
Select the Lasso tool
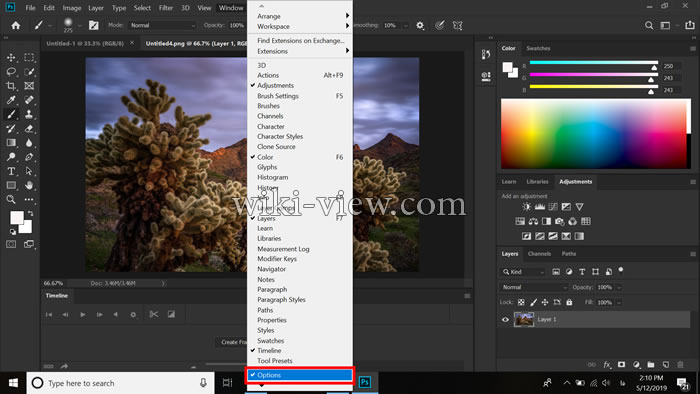pos(11,71)
